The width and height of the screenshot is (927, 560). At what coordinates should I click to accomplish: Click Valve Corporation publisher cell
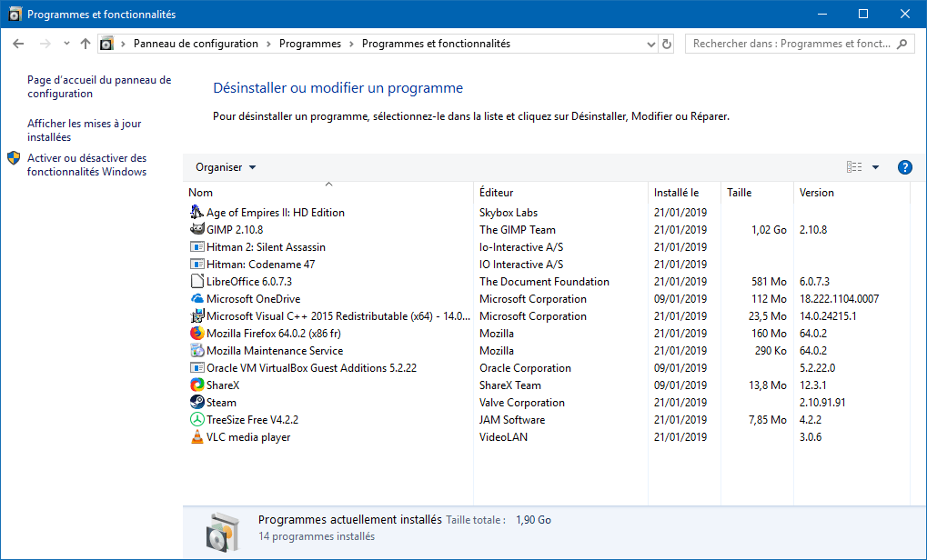click(522, 403)
